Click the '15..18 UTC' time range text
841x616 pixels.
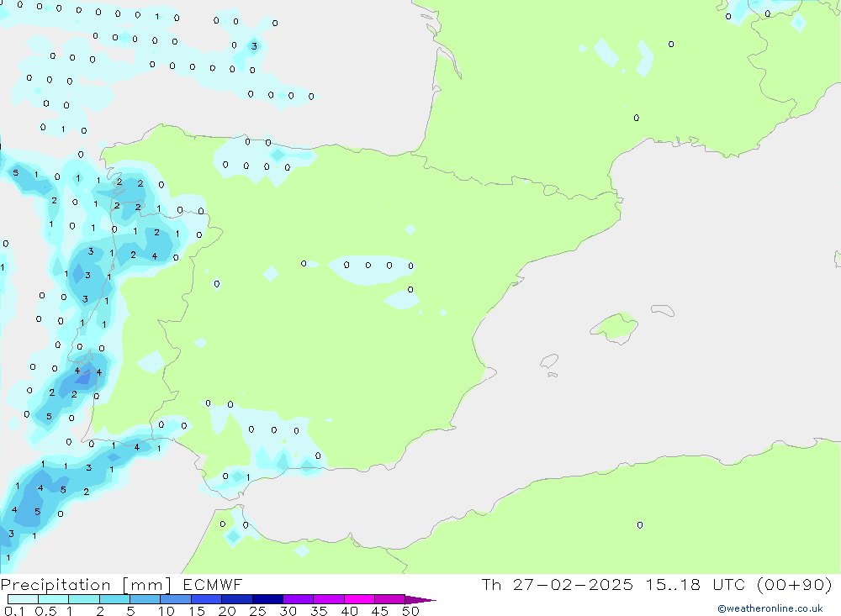click(696, 584)
